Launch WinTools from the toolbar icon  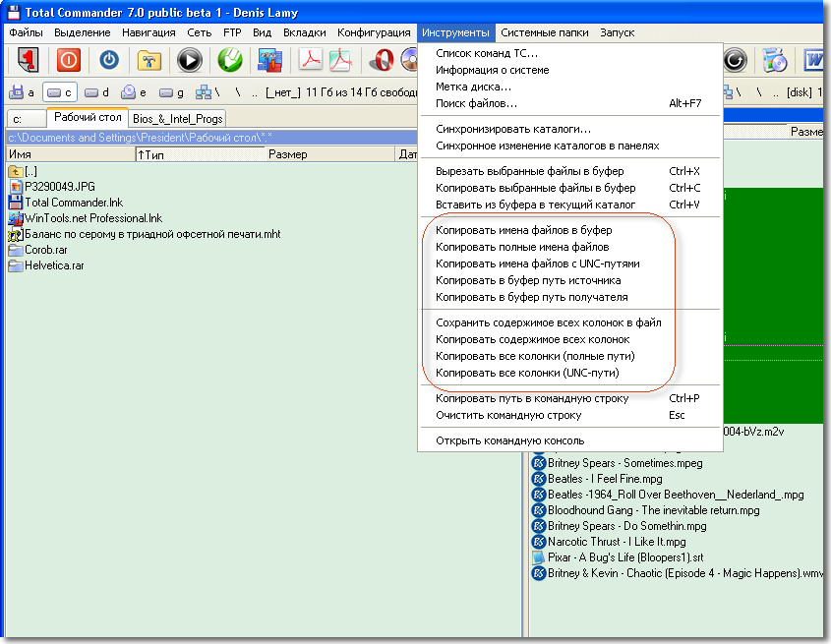point(269,60)
